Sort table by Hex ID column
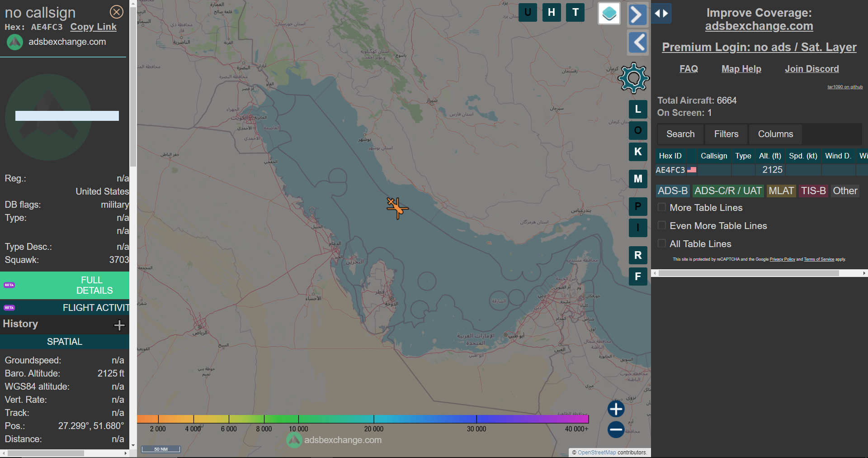Image resolution: width=868 pixels, height=458 pixels. pyautogui.click(x=670, y=156)
